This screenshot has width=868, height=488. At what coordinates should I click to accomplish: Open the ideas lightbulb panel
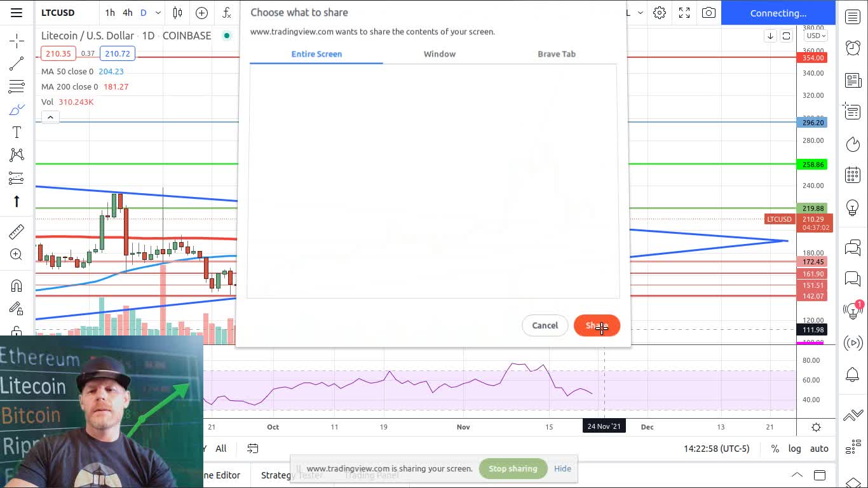click(x=853, y=207)
